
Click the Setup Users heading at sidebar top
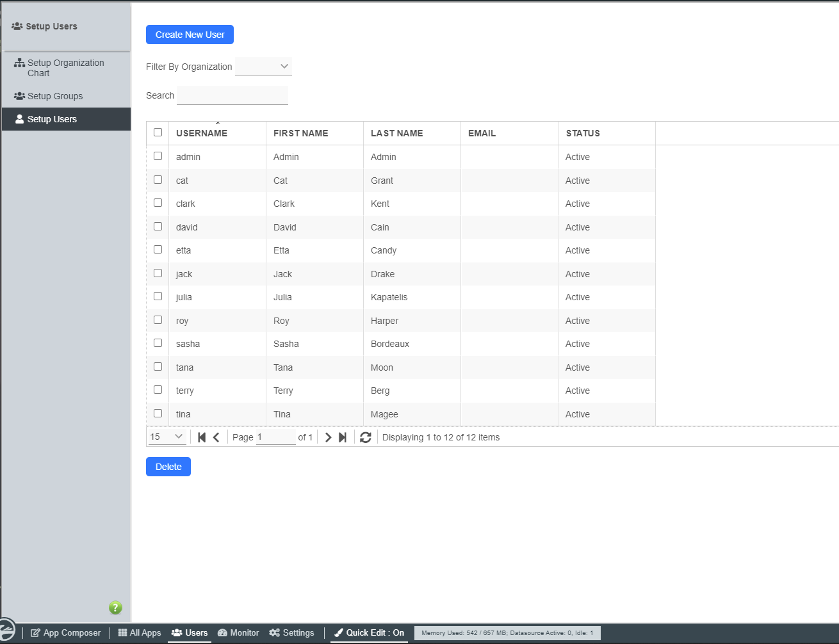[x=45, y=26]
